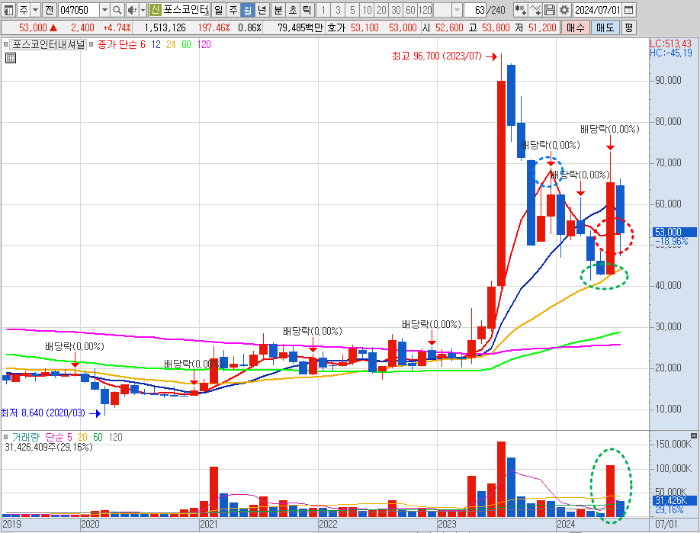
Task: Click the add-indicator line icon
Action: point(536,9)
